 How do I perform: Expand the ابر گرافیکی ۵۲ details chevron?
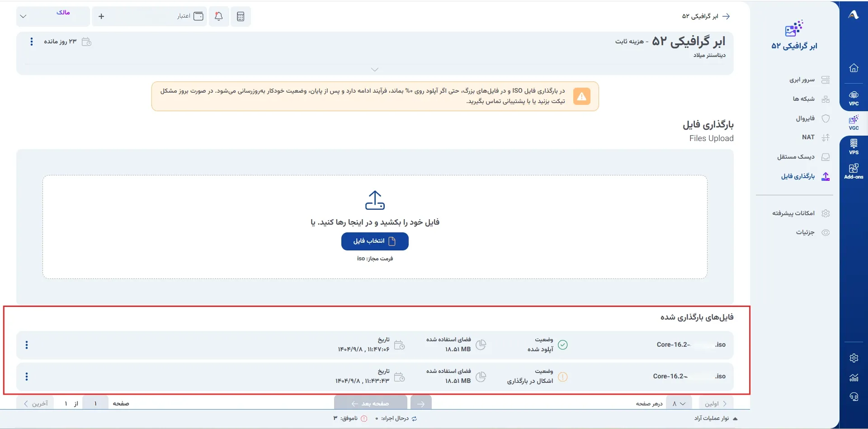pyautogui.click(x=375, y=70)
